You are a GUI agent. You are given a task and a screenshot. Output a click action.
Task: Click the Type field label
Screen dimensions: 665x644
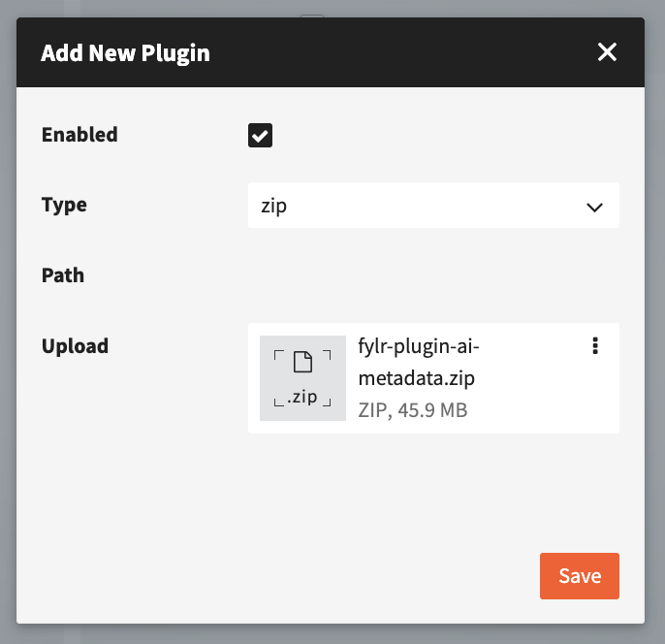pos(64,206)
